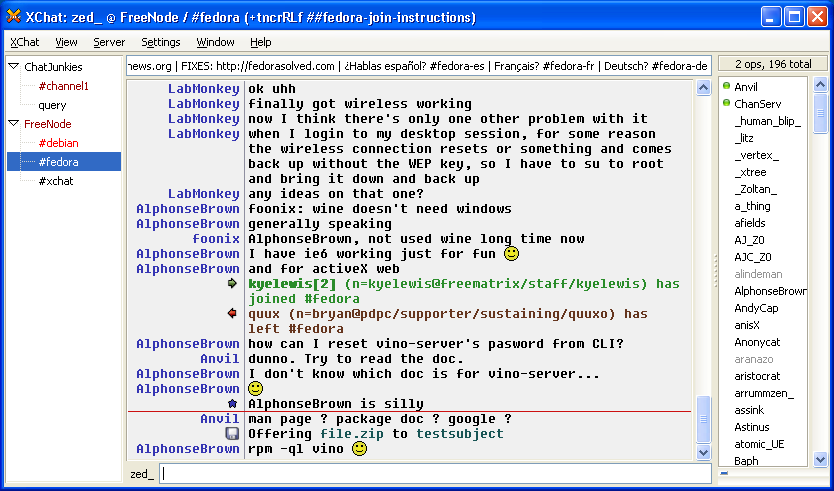Click the channel topic bar
The height and width of the screenshot is (491, 834).
(x=419, y=66)
